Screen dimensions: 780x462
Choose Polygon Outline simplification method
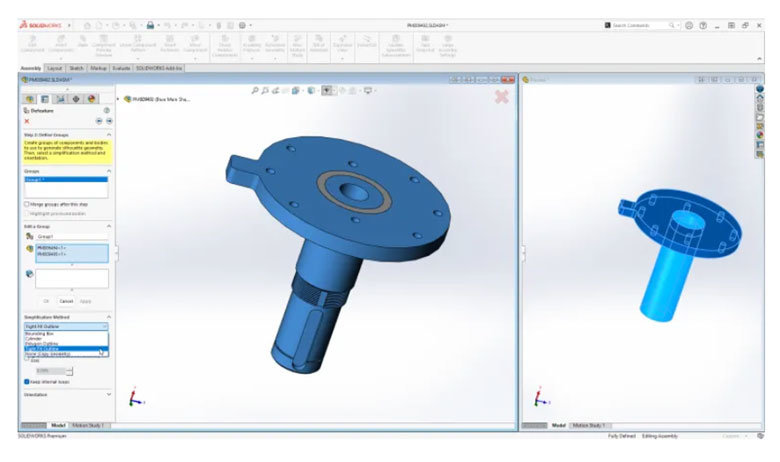pos(43,344)
